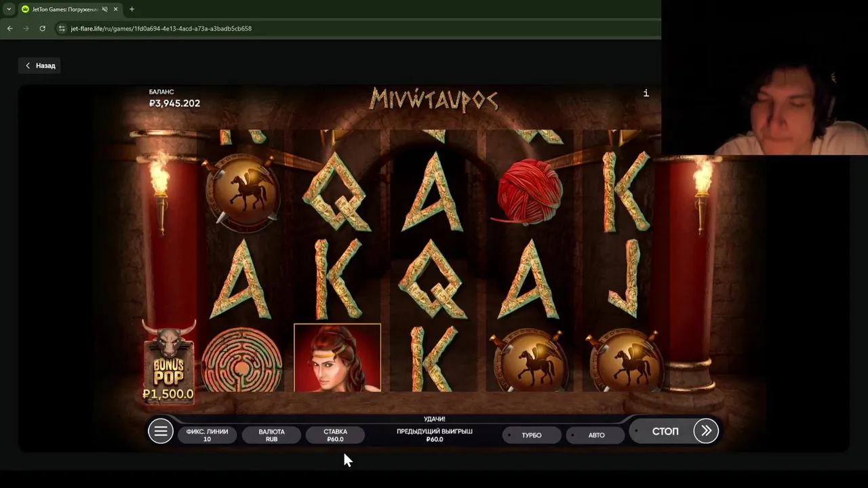868x488 pixels.
Task: Click the fast-forward double arrow button
Action: tap(706, 431)
